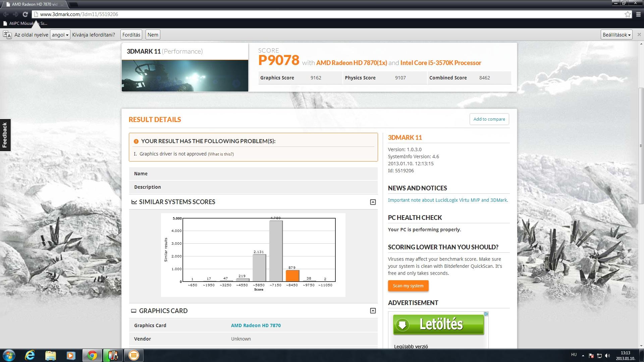Open the AMD Radeon HD 7870 graphics card link
Image resolution: width=644 pixels, height=362 pixels.
pyautogui.click(x=256, y=325)
